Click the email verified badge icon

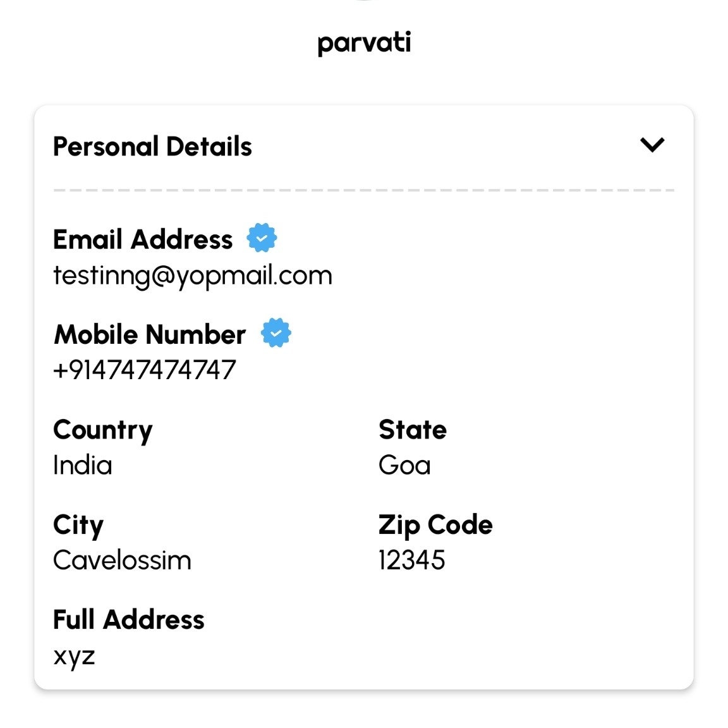tap(262, 238)
